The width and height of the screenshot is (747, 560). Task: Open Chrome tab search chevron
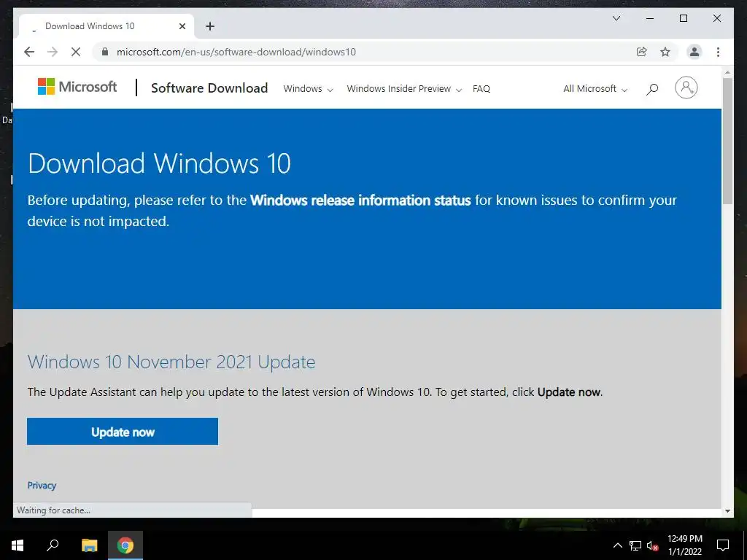(616, 18)
